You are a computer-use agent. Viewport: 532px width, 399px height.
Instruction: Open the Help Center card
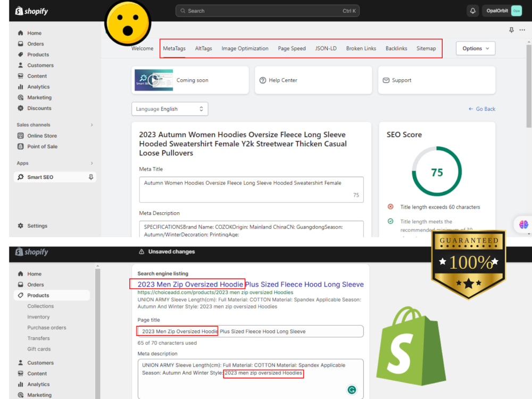pyautogui.click(x=313, y=80)
